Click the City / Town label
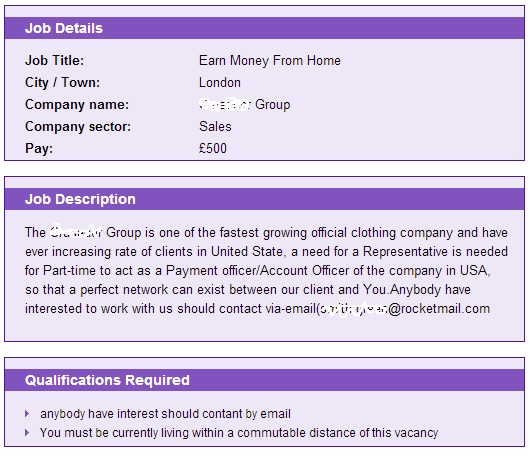The image size is (531, 460). (x=62, y=83)
